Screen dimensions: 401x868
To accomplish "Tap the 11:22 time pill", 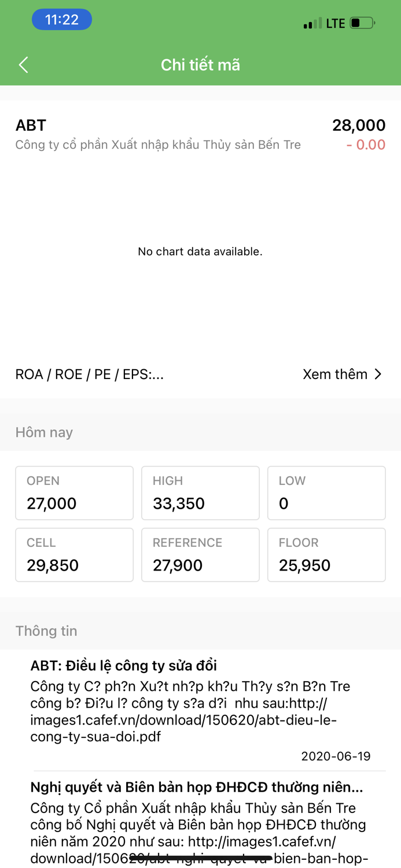I will tap(62, 19).
